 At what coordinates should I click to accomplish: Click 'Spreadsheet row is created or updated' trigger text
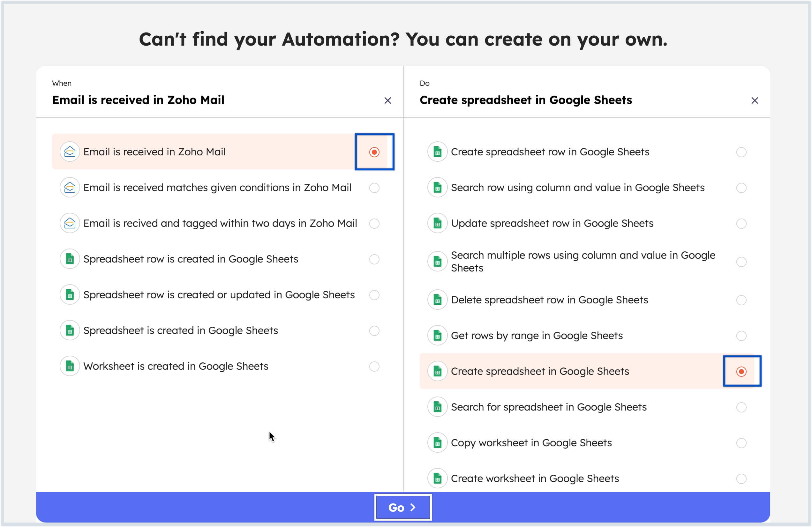click(x=219, y=295)
